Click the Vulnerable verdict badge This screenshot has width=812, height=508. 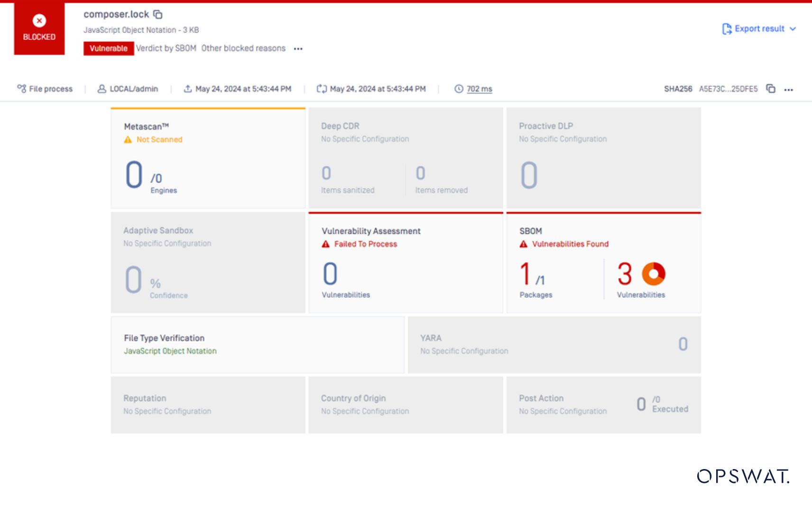point(109,48)
